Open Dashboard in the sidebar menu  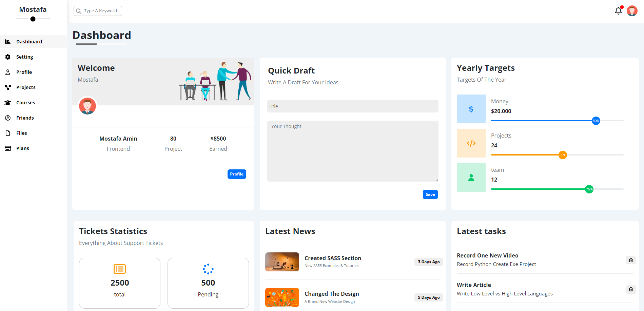[x=33, y=42]
